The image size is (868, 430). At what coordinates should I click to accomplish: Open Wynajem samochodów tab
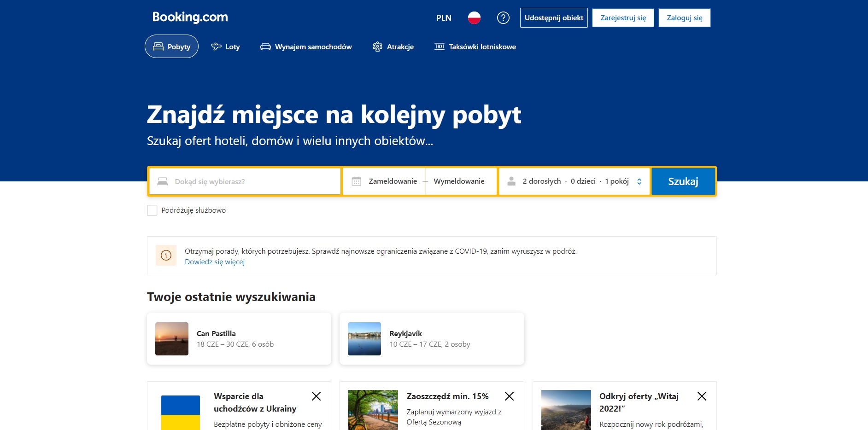tap(306, 46)
